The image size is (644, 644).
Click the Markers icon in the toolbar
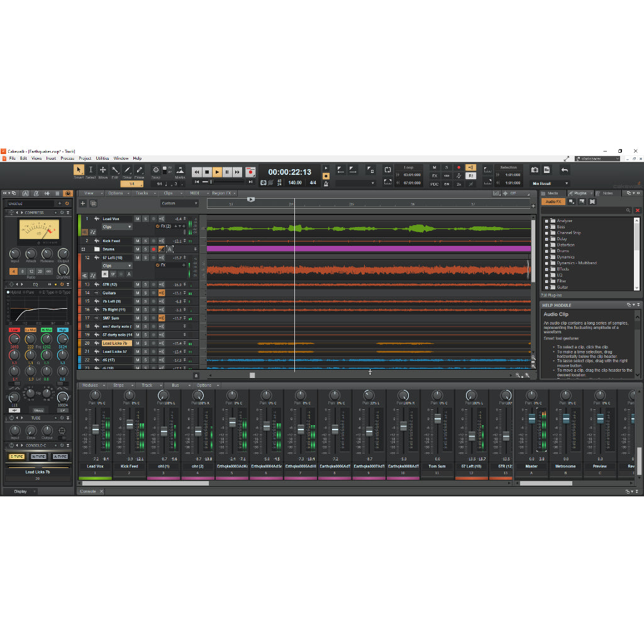(x=180, y=170)
